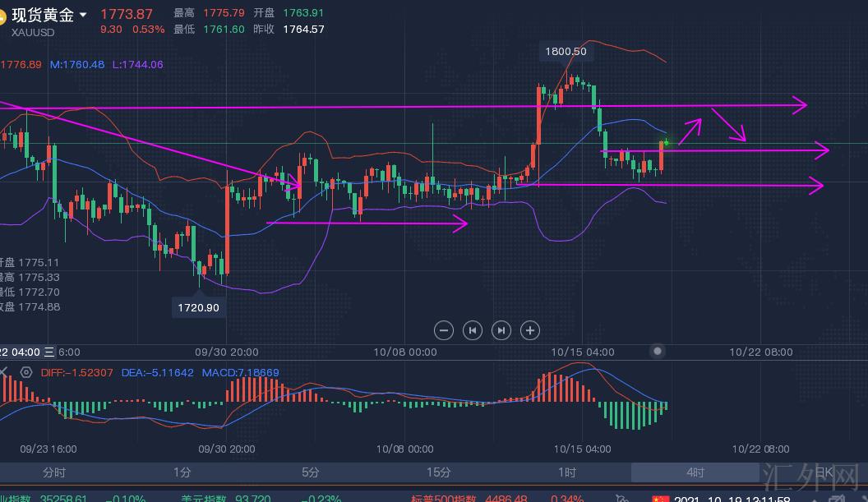
Task: Choose the 15分 timeframe
Action: [x=439, y=472]
